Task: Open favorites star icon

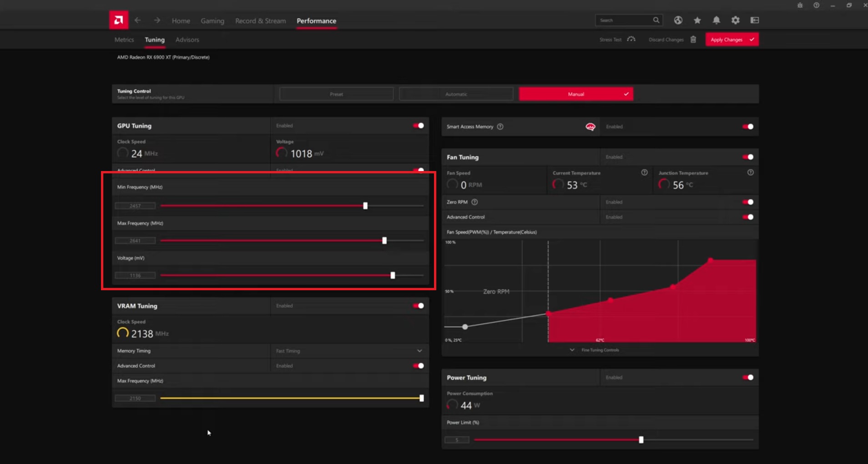Action: [x=697, y=20]
